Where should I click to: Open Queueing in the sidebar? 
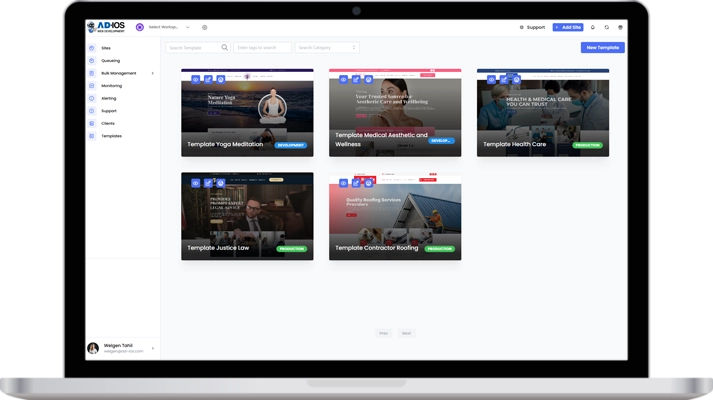(110, 61)
